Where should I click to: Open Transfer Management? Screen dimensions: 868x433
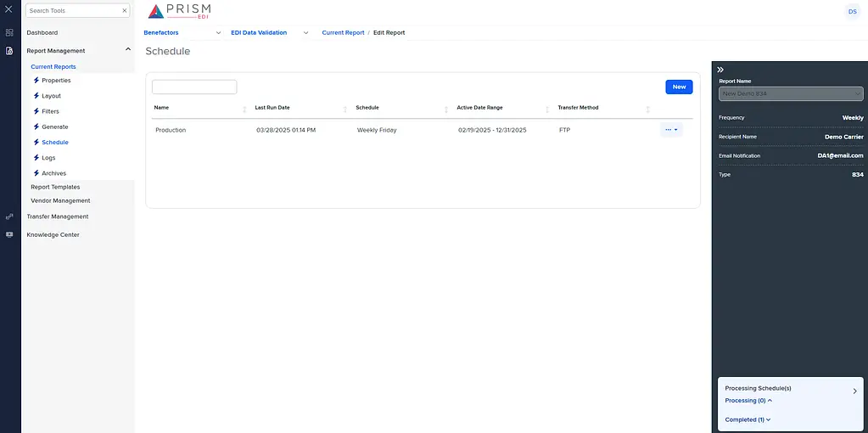coord(58,216)
